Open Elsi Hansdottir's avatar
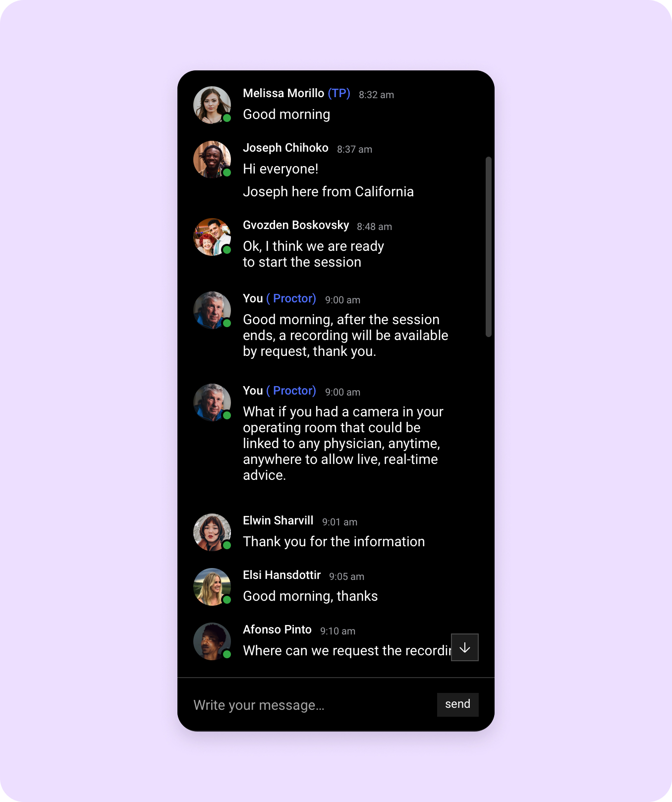672x802 pixels. pyautogui.click(x=212, y=587)
